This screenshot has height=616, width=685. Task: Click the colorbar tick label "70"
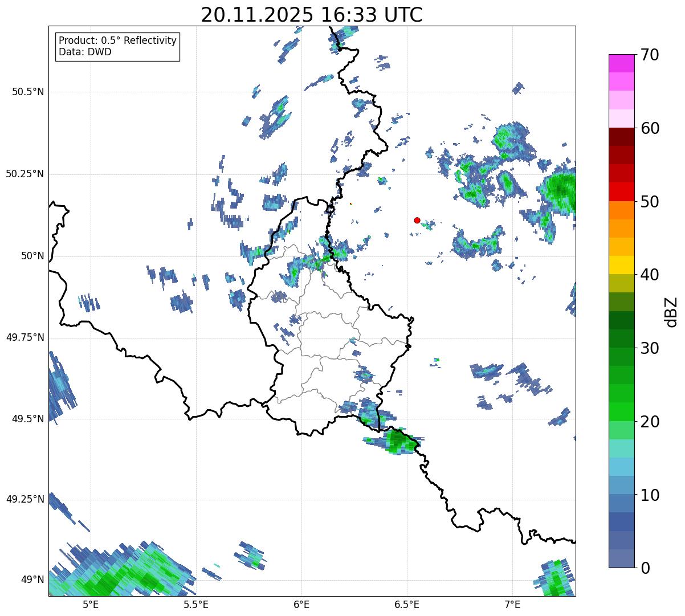pyautogui.click(x=649, y=55)
